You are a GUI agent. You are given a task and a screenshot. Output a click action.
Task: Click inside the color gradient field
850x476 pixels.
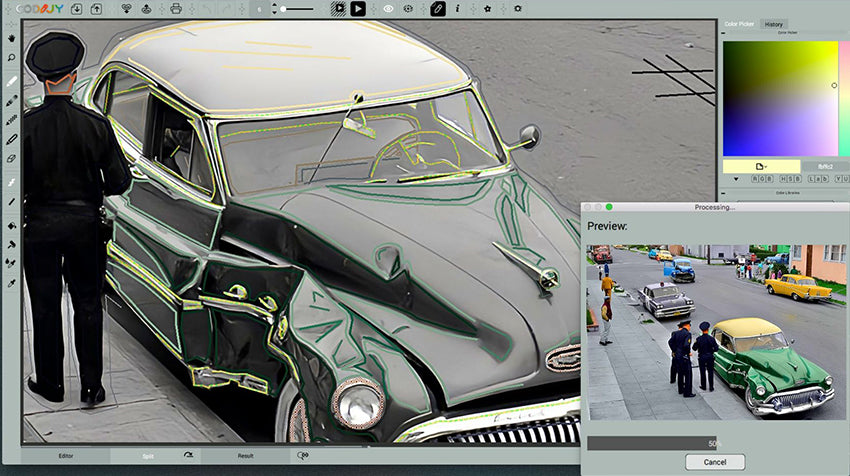coord(778,98)
